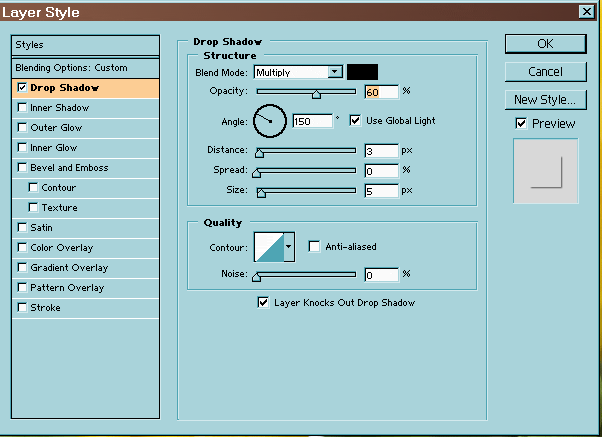This screenshot has height=437, width=602.
Task: Click the New Style button
Action: pos(544,100)
